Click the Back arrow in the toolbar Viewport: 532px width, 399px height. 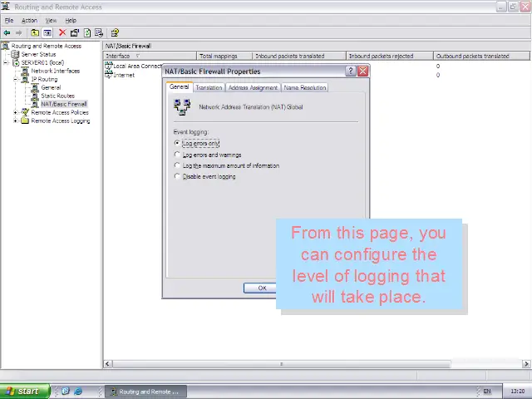click(x=7, y=33)
